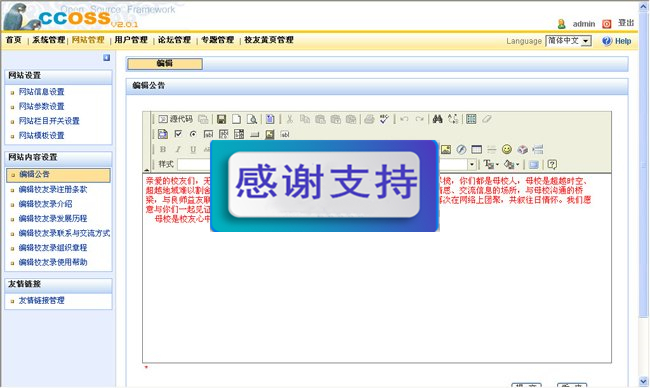
Task: Click the Insert Image icon
Action: [446, 149]
